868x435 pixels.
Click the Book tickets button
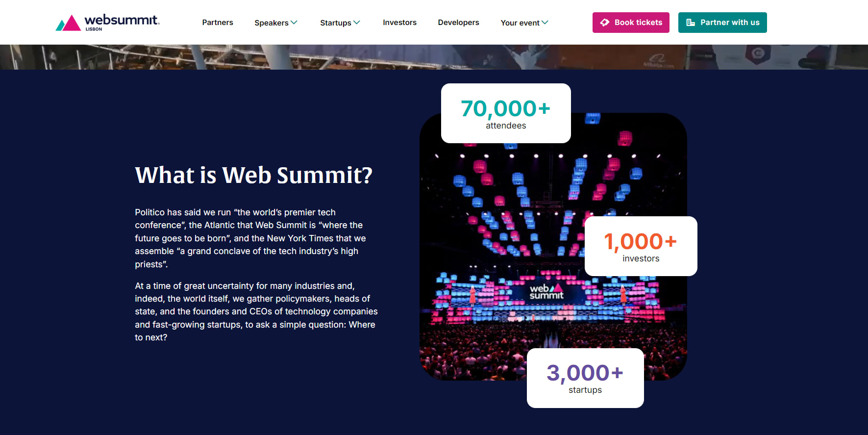click(631, 23)
